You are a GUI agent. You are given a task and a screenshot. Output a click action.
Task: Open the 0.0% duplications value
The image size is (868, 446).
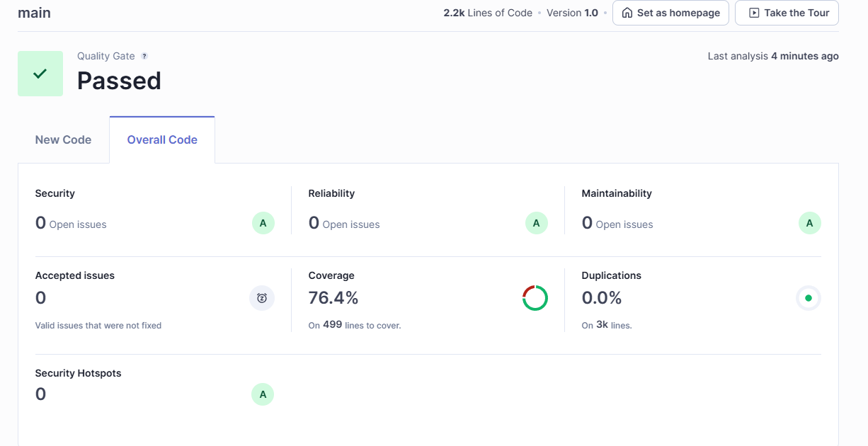[602, 298]
